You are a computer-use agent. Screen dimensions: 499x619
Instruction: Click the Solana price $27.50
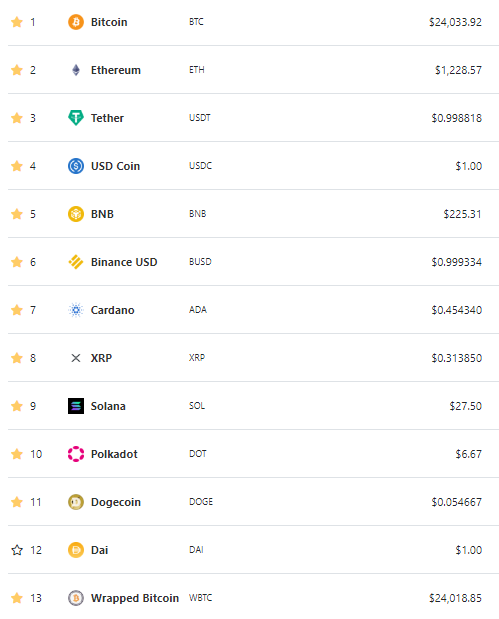click(465, 406)
